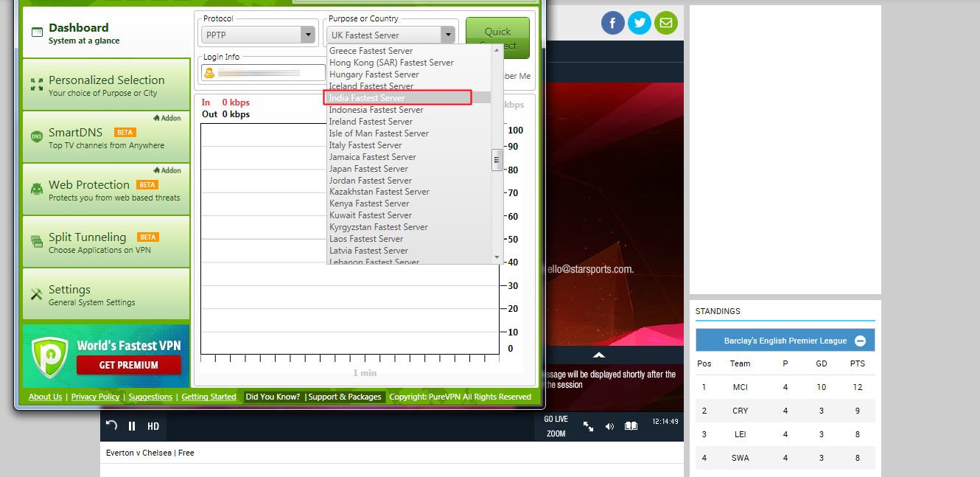The image size is (980, 477).
Task: Select Ireland Fastest Server
Action: [409, 122]
